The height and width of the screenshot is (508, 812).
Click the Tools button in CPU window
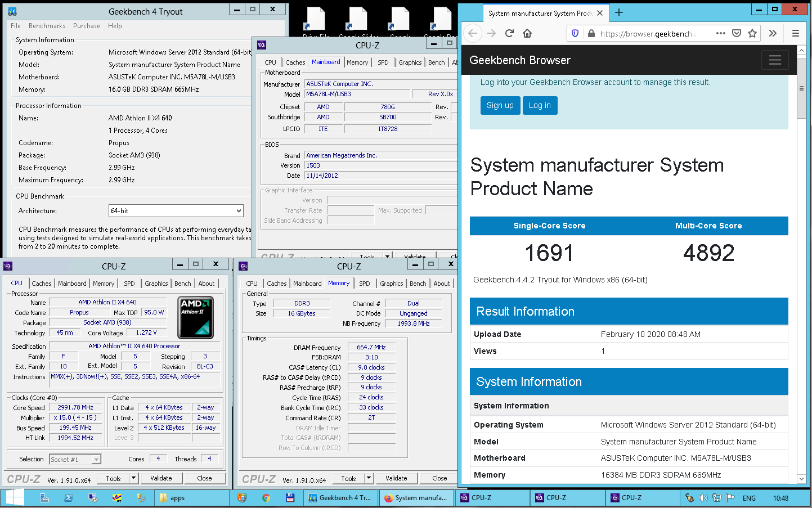click(x=113, y=478)
